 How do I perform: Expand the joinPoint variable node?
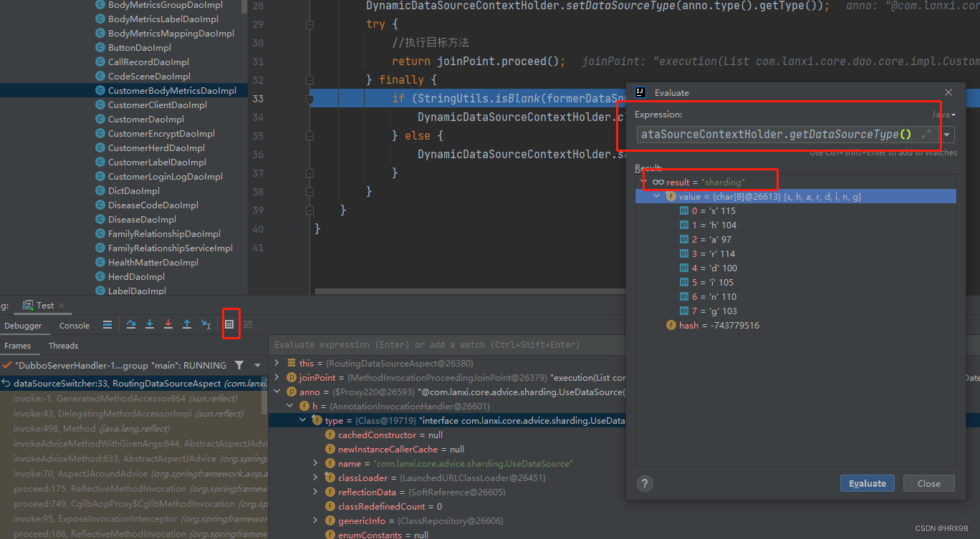[277, 377]
